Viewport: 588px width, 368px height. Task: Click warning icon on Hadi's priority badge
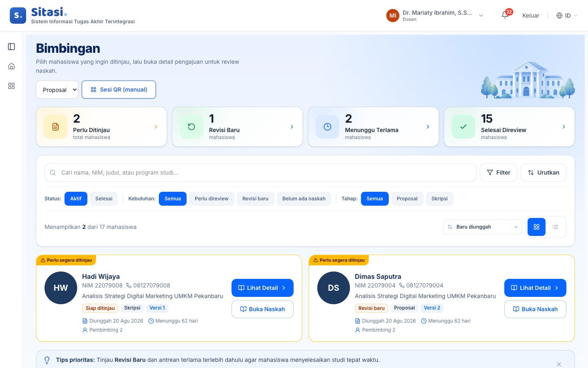pos(43,260)
